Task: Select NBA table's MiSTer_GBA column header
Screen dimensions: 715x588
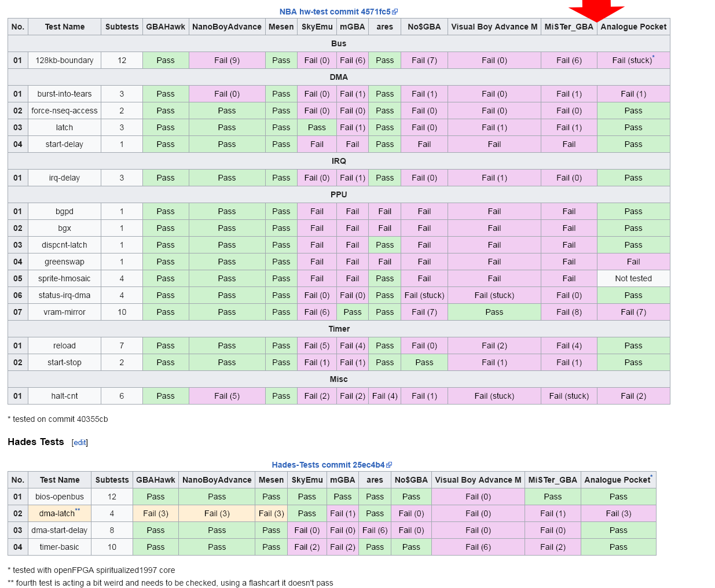Action: pos(569,27)
